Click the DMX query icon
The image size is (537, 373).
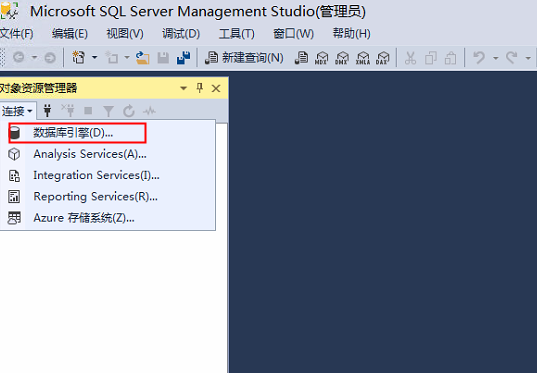(342, 58)
